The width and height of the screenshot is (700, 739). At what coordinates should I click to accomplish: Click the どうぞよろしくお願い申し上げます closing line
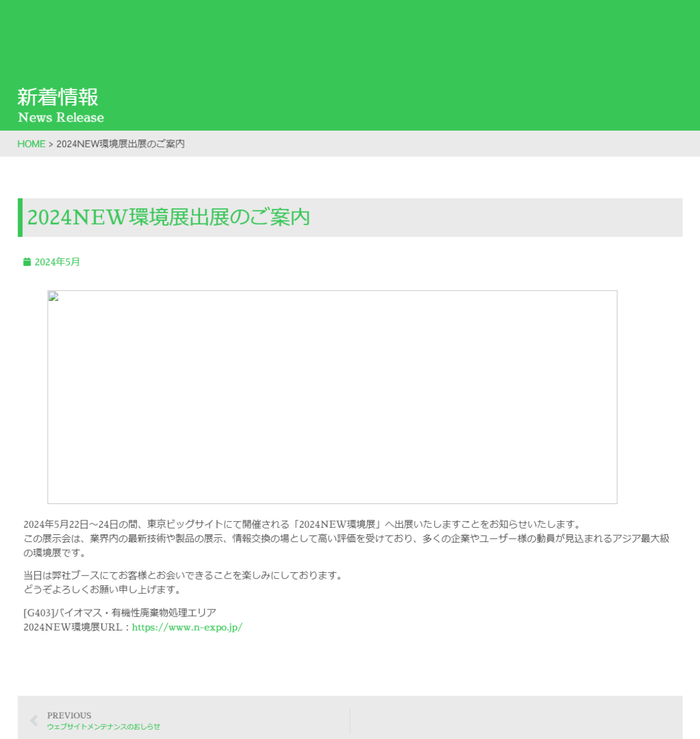point(103,590)
